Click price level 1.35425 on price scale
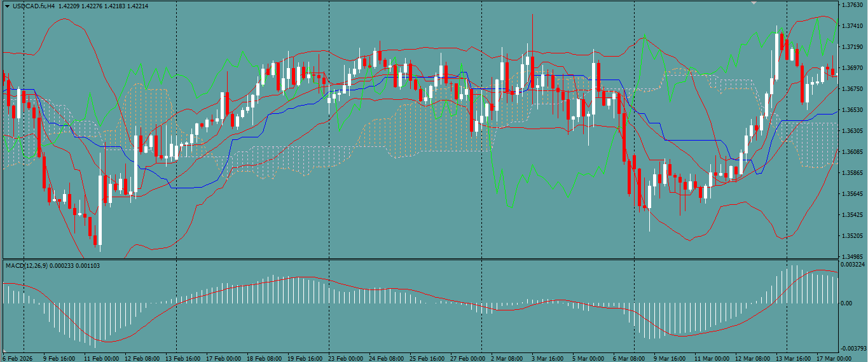This screenshot has width=868, height=362. [852, 215]
